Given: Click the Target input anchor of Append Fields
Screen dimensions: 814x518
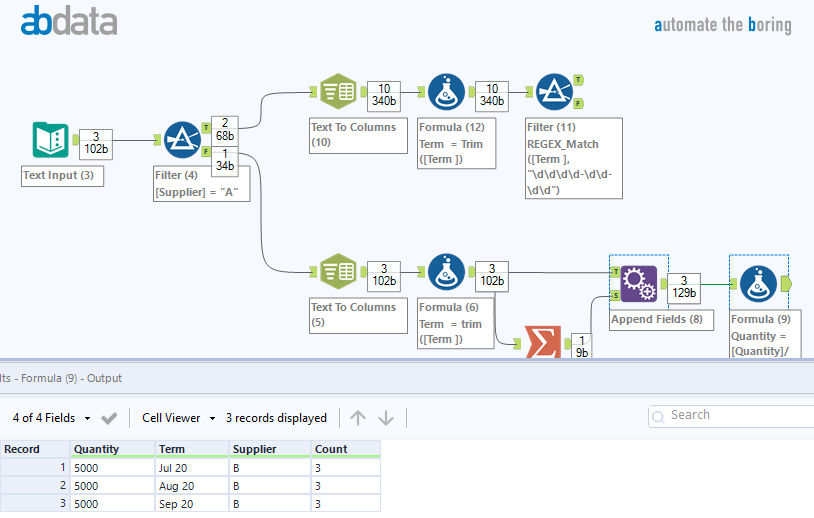Looking at the screenshot, I should pyautogui.click(x=616, y=271).
